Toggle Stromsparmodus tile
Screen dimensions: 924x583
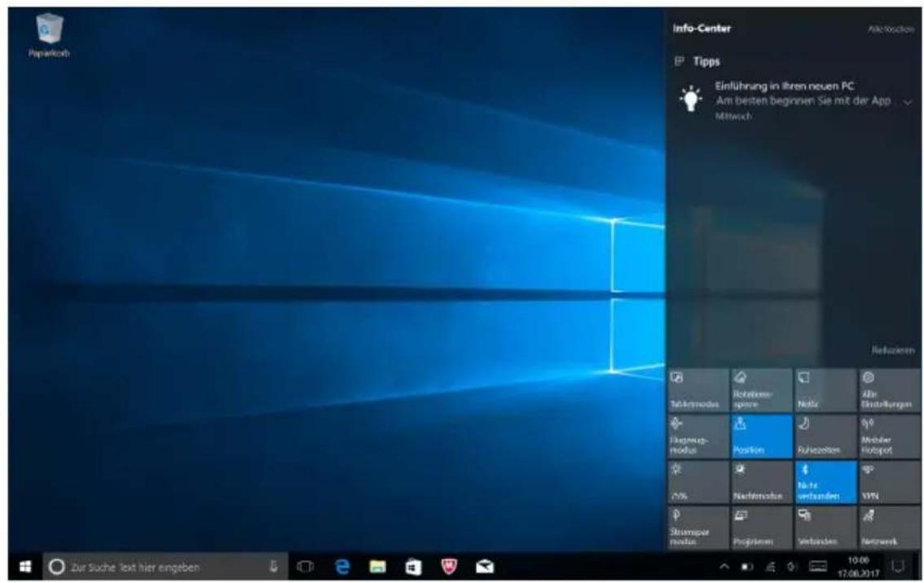tap(698, 528)
